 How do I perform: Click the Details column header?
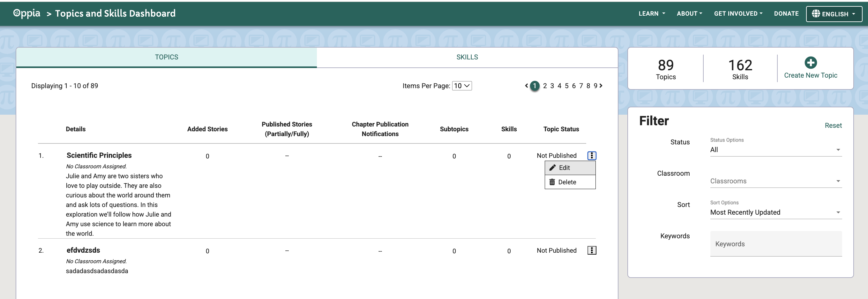pyautogui.click(x=76, y=129)
